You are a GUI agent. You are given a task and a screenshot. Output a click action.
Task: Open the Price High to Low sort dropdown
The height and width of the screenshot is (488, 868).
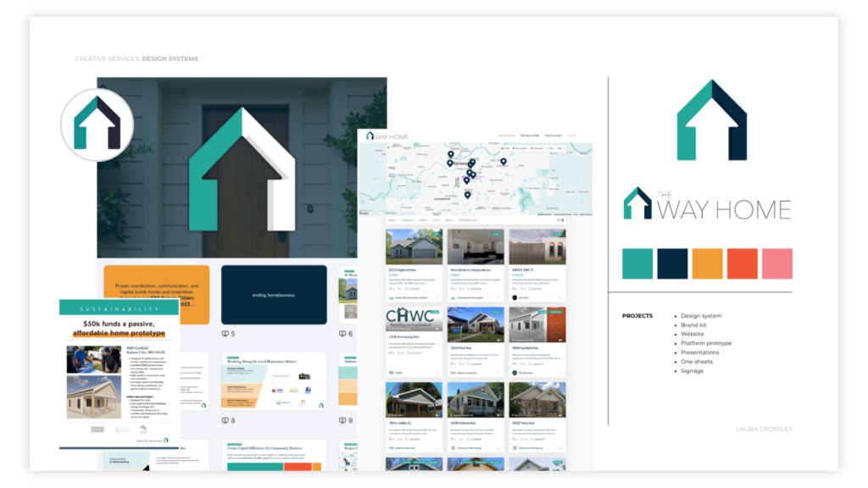[469, 220]
